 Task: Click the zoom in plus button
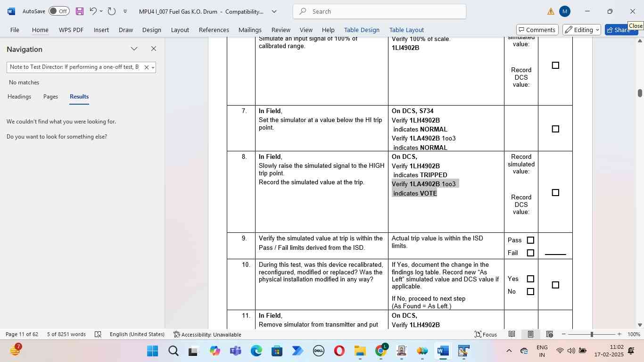[619, 334]
